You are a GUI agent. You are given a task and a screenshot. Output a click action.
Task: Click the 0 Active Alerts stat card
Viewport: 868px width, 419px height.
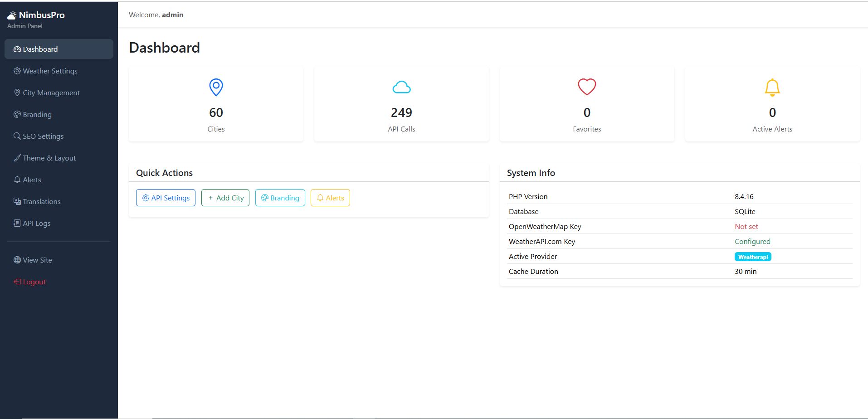tap(772, 104)
